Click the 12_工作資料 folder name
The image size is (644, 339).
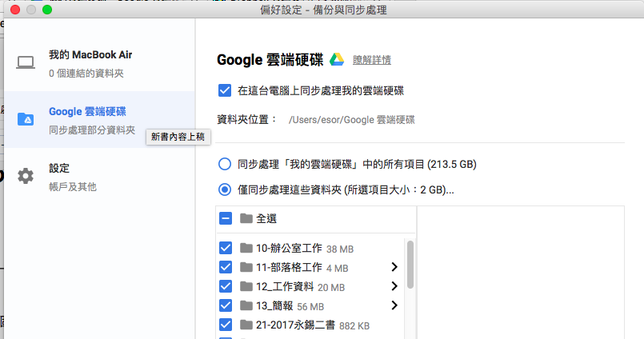285,286
